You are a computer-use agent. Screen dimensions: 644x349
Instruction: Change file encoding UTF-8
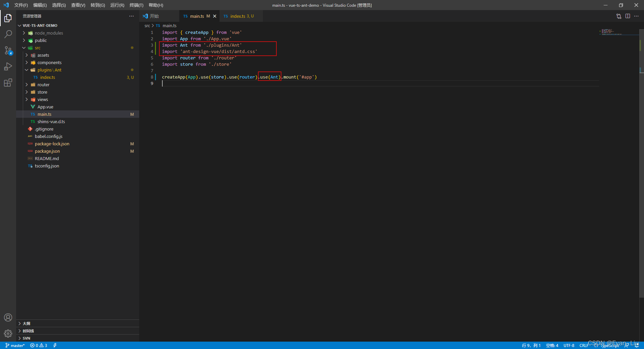569,345
